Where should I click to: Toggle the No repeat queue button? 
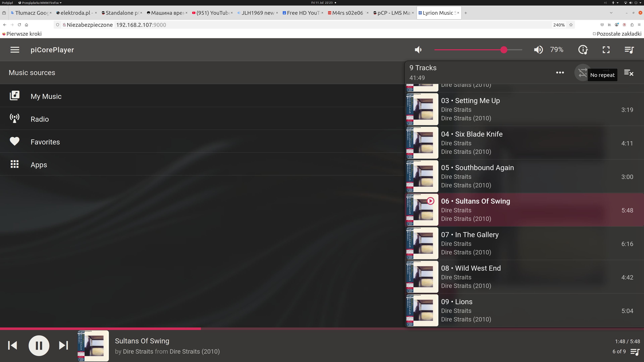[x=582, y=73]
